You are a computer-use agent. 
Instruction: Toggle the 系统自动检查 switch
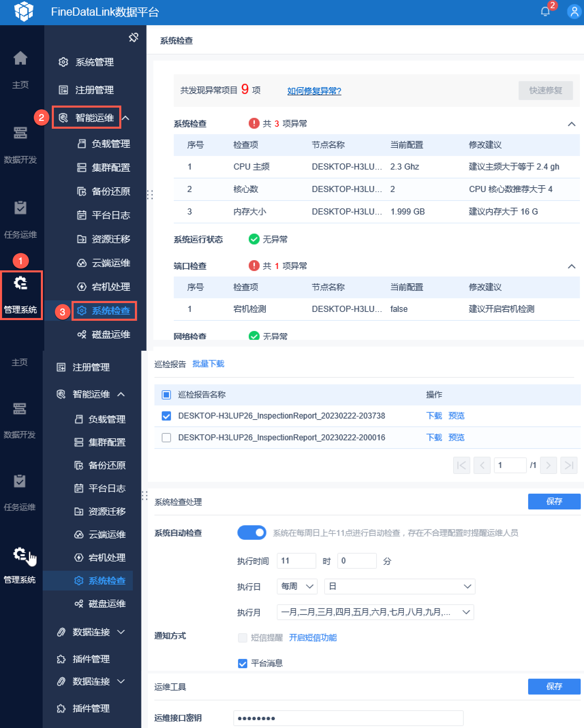click(252, 533)
